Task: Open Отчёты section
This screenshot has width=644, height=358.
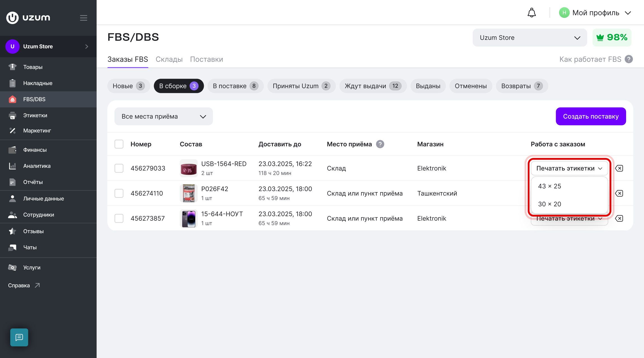Action: coord(48,182)
